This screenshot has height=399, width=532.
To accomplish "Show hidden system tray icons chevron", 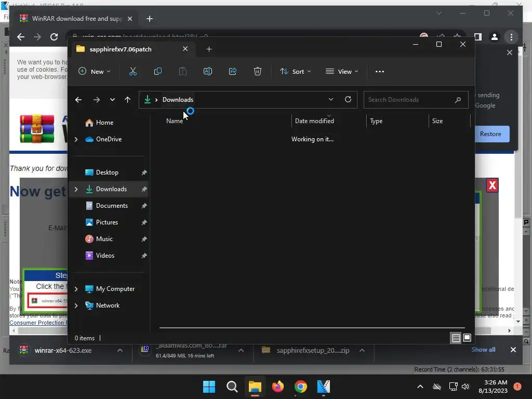I will click(420, 387).
